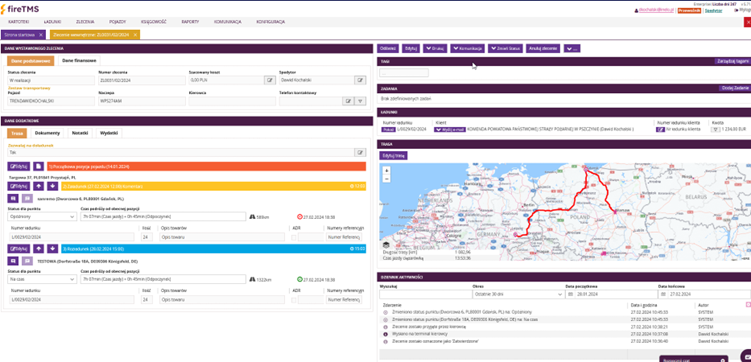
Task: Open the Na czas status dropdown for the unloading point
Action: pos(42,279)
